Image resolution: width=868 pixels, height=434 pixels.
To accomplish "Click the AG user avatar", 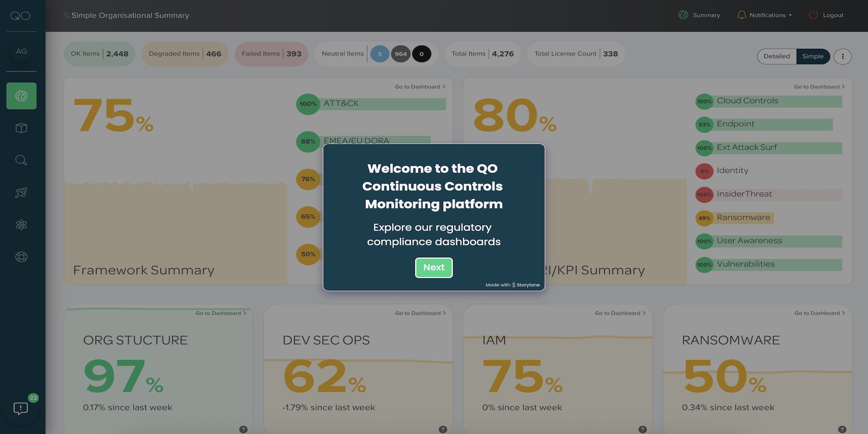I will [21, 51].
